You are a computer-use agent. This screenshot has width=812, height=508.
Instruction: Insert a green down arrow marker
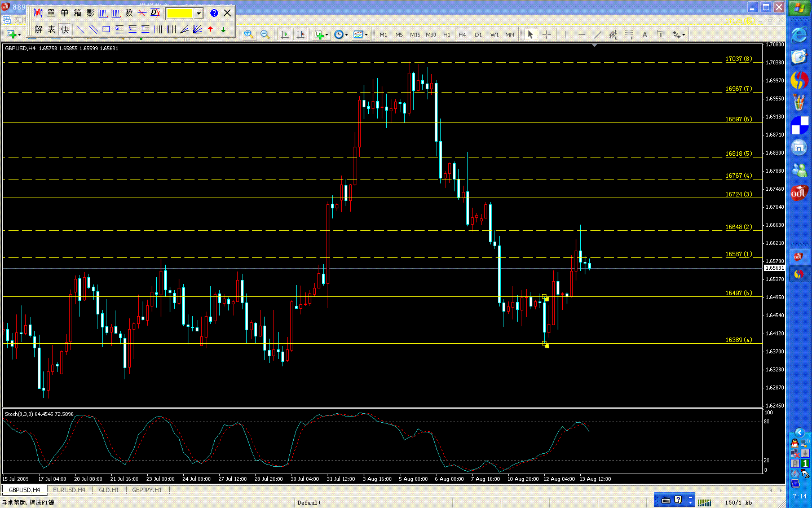pyautogui.click(x=223, y=29)
